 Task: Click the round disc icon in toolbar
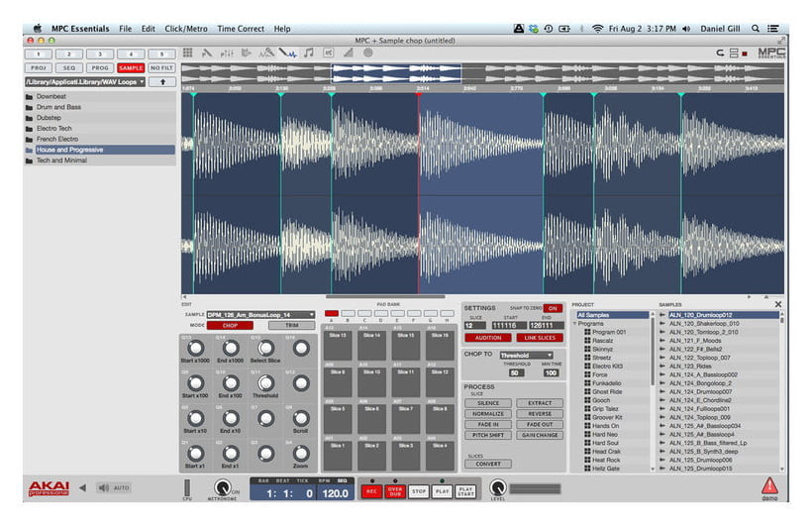367,52
